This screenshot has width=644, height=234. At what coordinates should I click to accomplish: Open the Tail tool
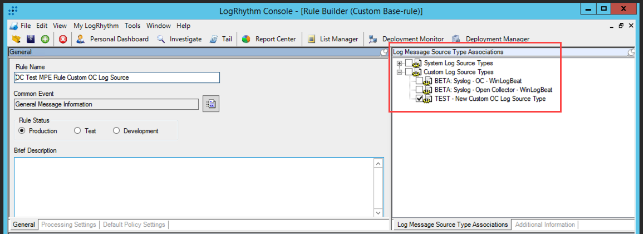click(221, 39)
